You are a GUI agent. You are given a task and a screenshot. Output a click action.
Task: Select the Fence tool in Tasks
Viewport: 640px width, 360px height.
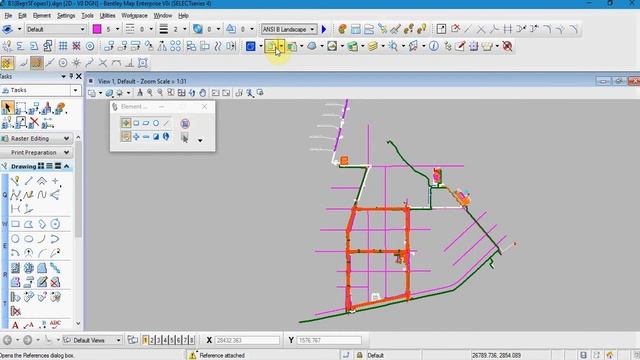(x=21, y=108)
